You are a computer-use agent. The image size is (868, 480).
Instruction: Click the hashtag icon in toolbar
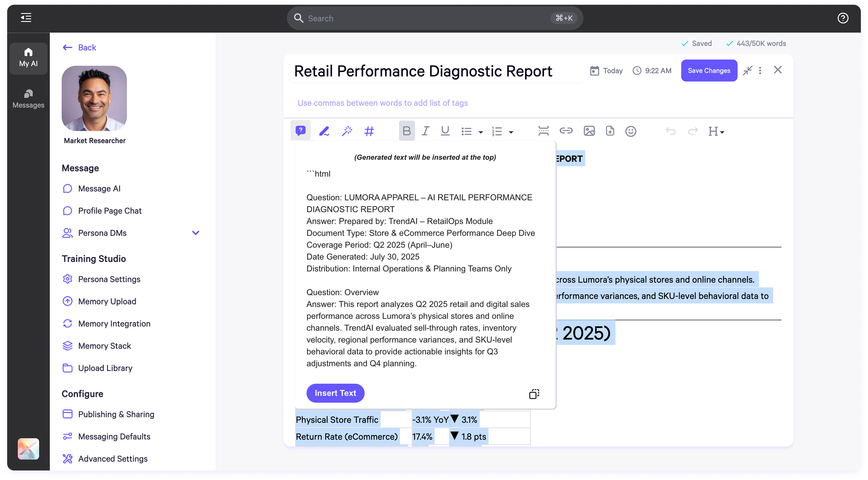tap(369, 131)
